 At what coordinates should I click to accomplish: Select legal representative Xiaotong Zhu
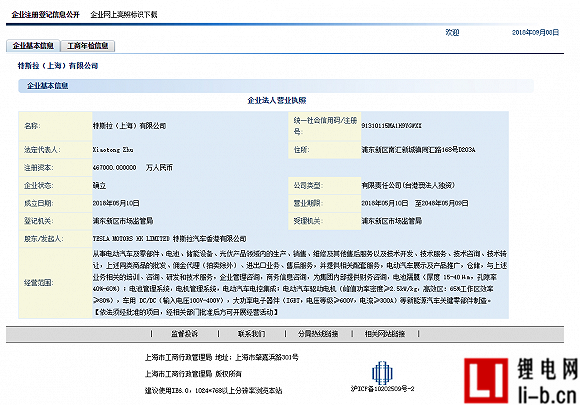click(113, 150)
